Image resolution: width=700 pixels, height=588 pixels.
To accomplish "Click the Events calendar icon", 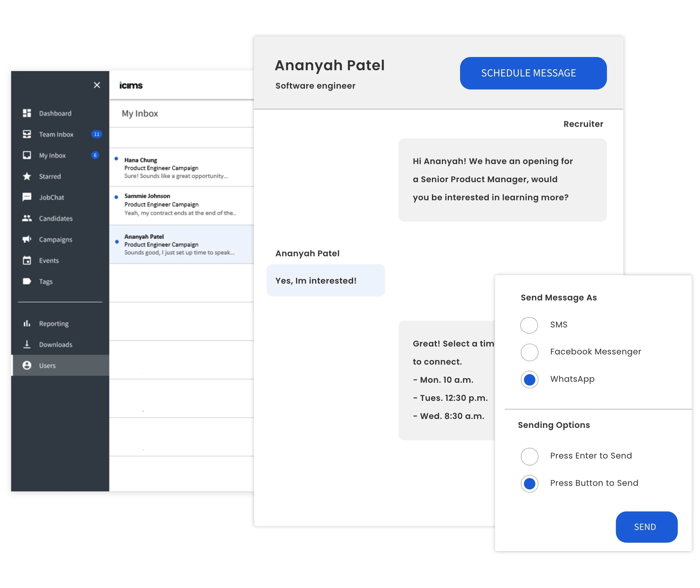I will (x=27, y=260).
